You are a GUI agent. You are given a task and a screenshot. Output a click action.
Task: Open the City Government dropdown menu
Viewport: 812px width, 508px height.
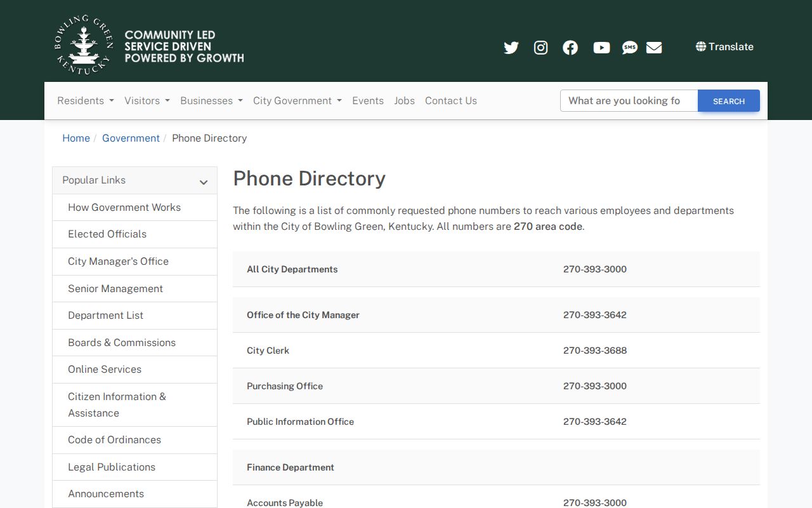tap(298, 100)
